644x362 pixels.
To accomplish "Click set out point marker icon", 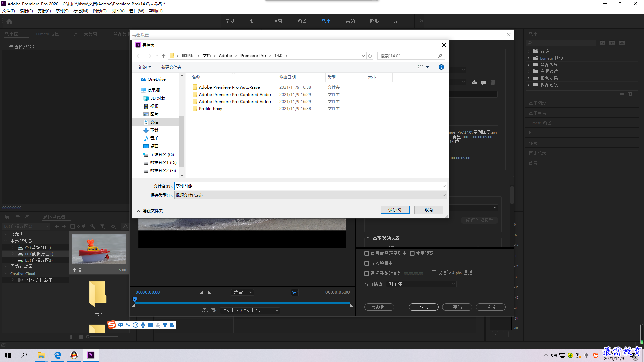I will 210,292.
